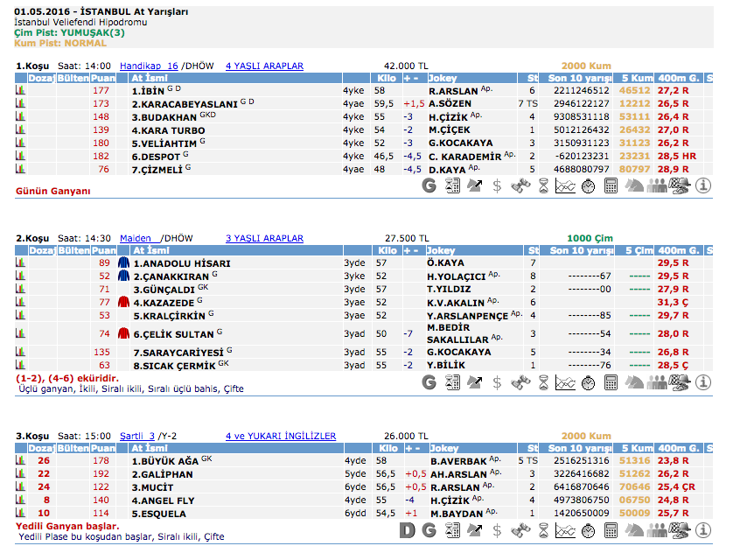
Task: Click the G icon under race 1
Action: [x=429, y=185]
